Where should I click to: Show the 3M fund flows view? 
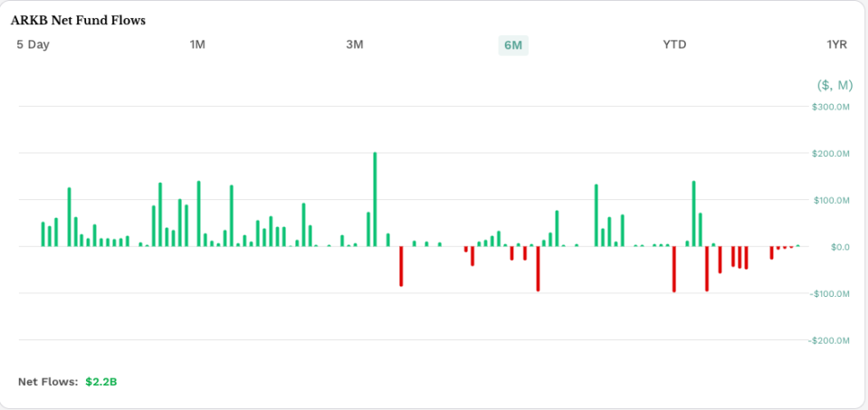click(x=355, y=44)
